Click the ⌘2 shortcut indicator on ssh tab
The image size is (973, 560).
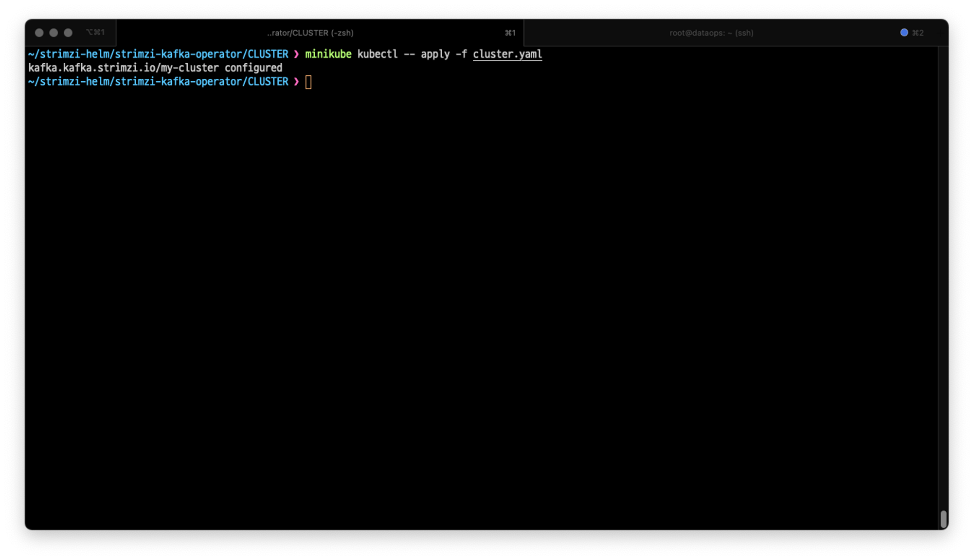pyautogui.click(x=918, y=33)
